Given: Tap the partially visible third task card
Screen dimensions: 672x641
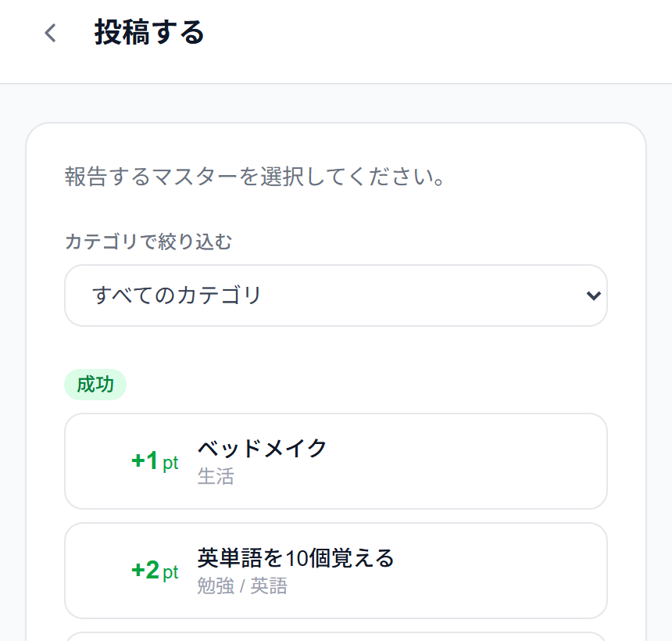Looking at the screenshot, I should (x=335, y=635).
